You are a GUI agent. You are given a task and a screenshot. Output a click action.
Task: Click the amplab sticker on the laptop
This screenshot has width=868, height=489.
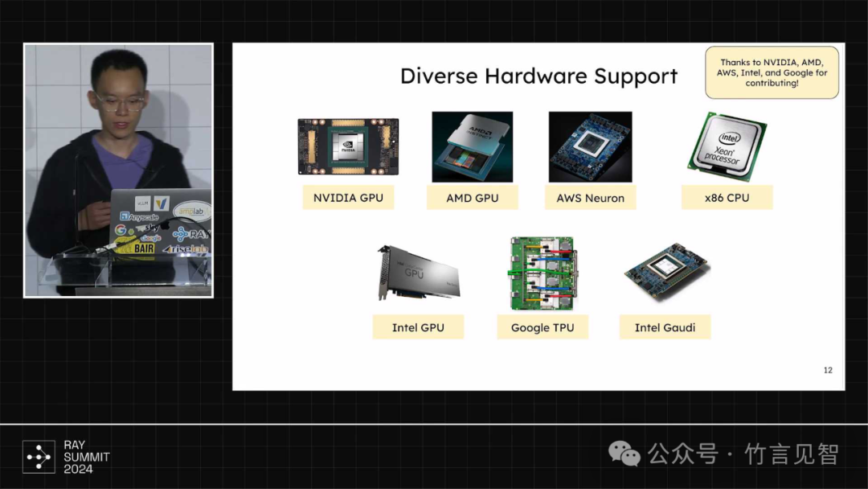(191, 211)
